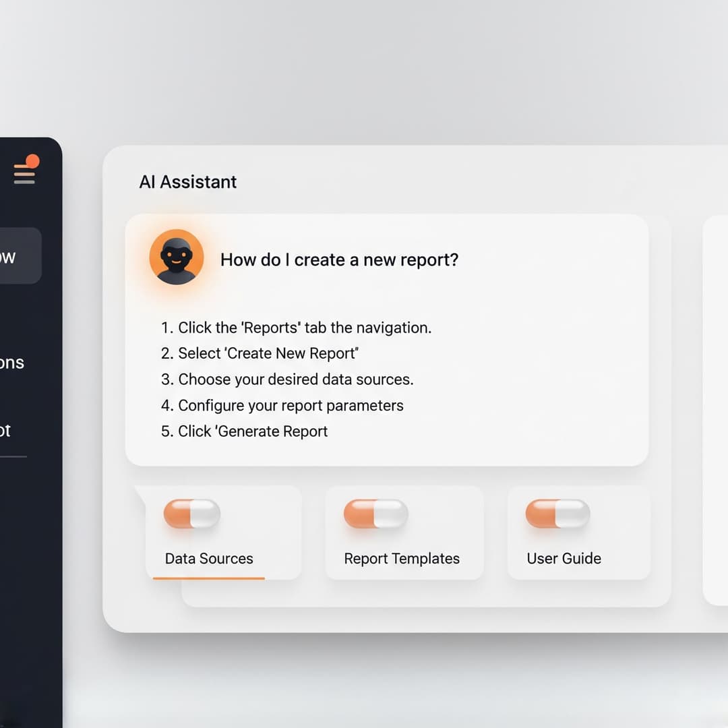This screenshot has width=728, height=728.
Task: Toggle the Data Sources switch
Action: tap(192, 514)
